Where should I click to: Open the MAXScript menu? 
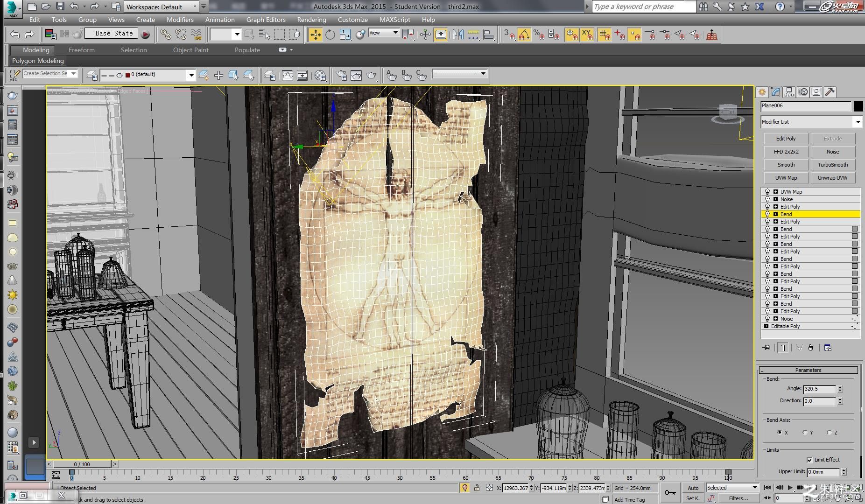pyautogui.click(x=395, y=20)
